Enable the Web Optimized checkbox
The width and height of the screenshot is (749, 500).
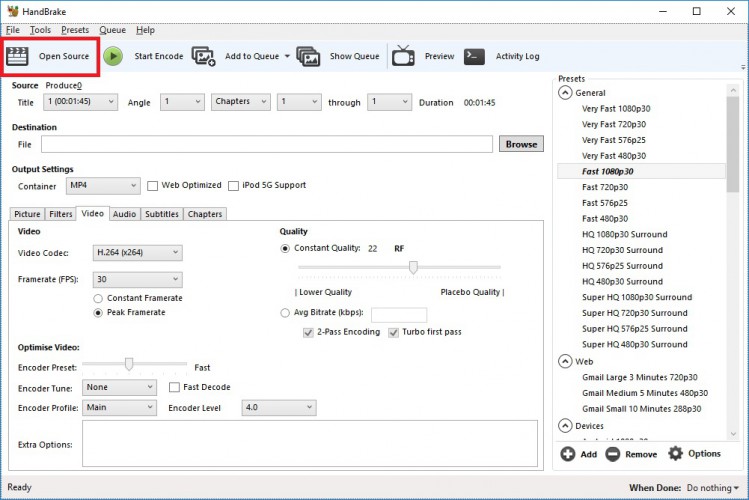point(153,185)
